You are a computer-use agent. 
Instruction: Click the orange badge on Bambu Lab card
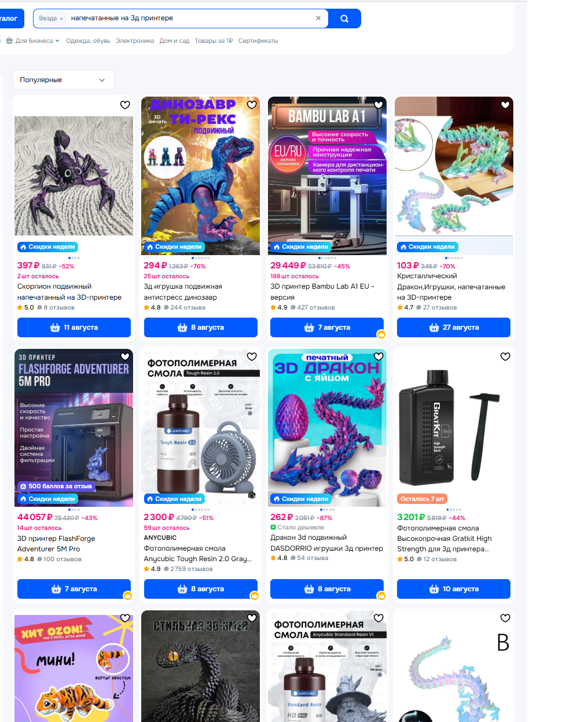point(381,334)
